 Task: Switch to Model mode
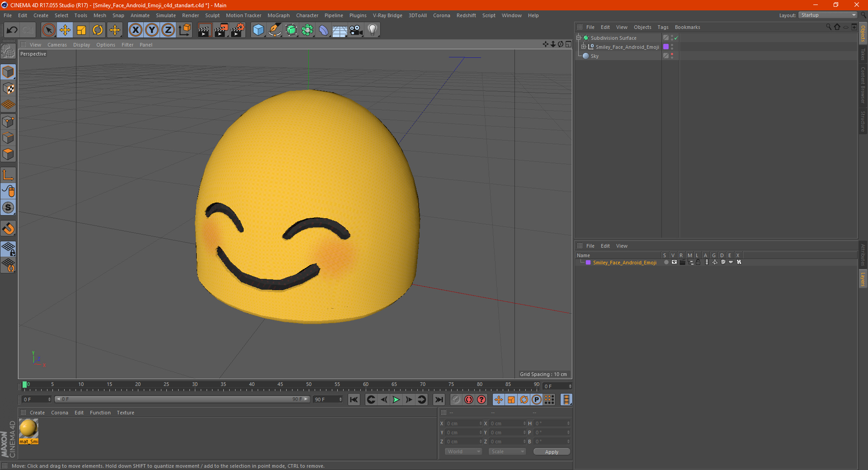pyautogui.click(x=8, y=72)
